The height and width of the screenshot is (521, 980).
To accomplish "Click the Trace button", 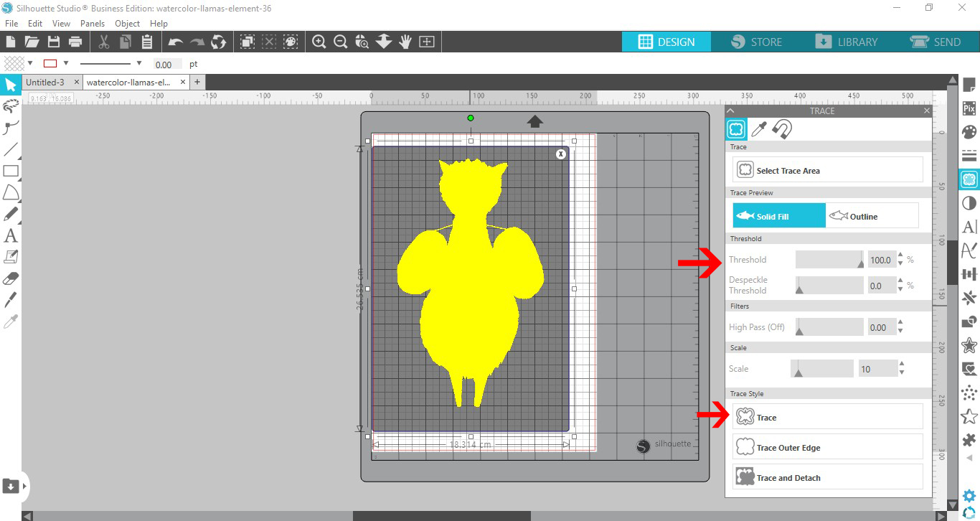I will [828, 417].
